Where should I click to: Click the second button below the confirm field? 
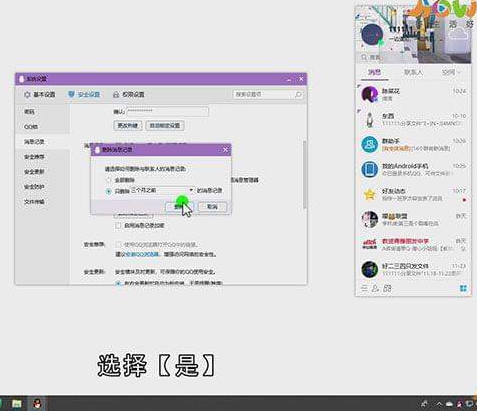click(165, 126)
